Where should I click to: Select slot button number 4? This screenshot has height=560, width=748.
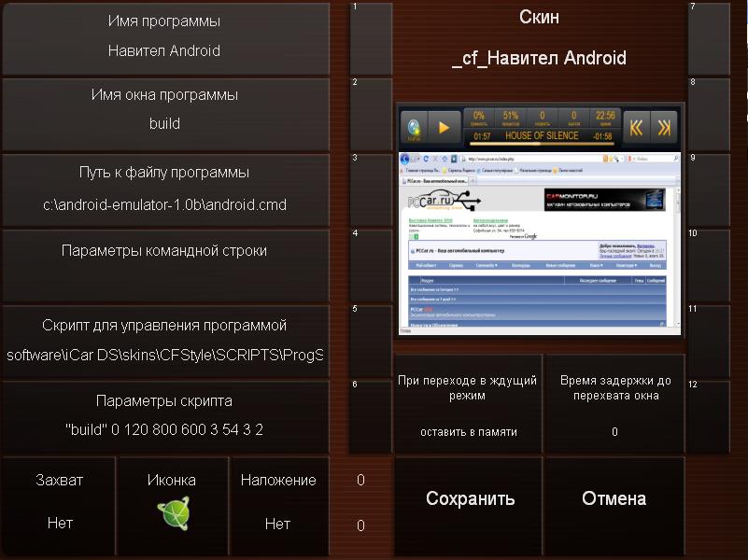click(371, 265)
